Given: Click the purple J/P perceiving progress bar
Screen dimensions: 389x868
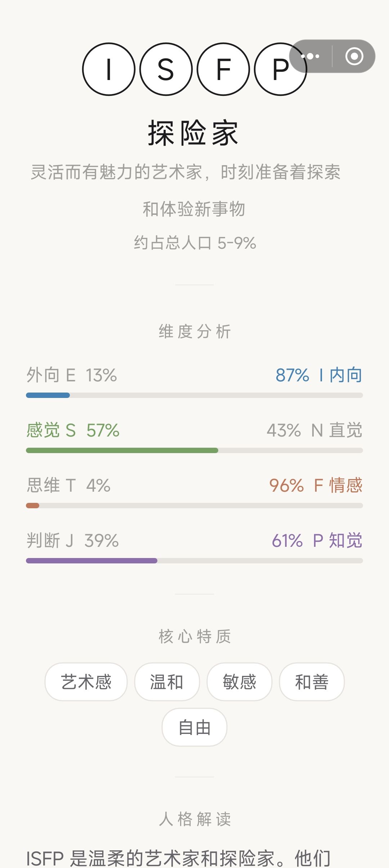Looking at the screenshot, I should click(194, 561).
